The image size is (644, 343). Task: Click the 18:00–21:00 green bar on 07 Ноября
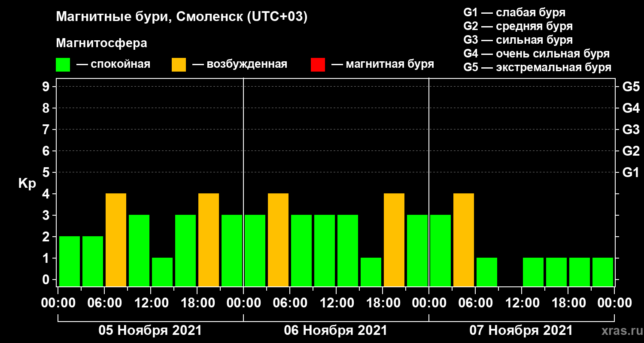coord(580,272)
